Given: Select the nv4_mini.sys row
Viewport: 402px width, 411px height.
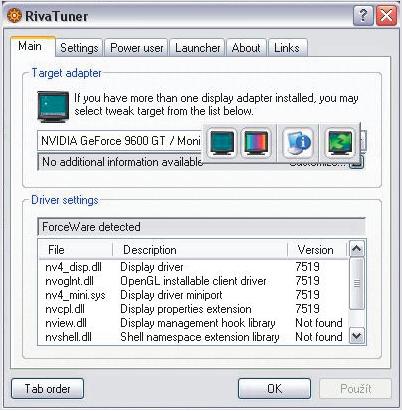Looking at the screenshot, I should tap(193, 295).
